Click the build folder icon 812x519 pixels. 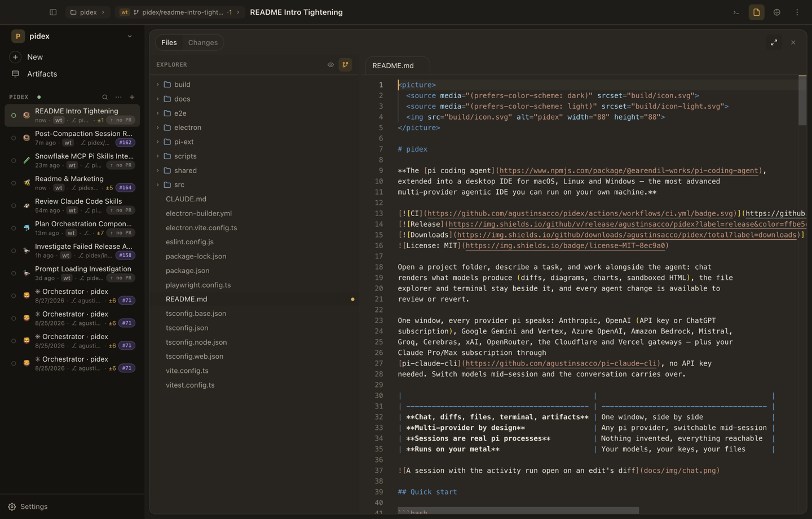(167, 85)
